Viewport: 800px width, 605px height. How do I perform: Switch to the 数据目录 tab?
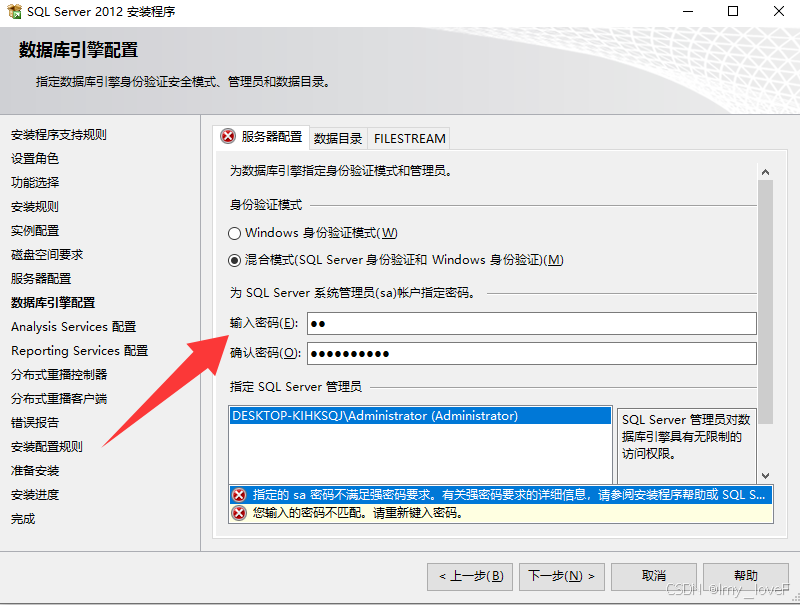tap(338, 138)
